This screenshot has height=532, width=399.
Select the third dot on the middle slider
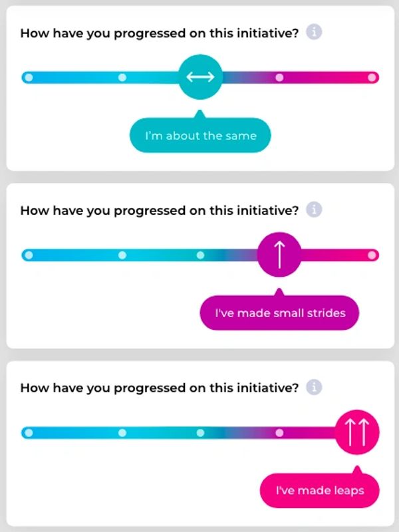[200, 255]
